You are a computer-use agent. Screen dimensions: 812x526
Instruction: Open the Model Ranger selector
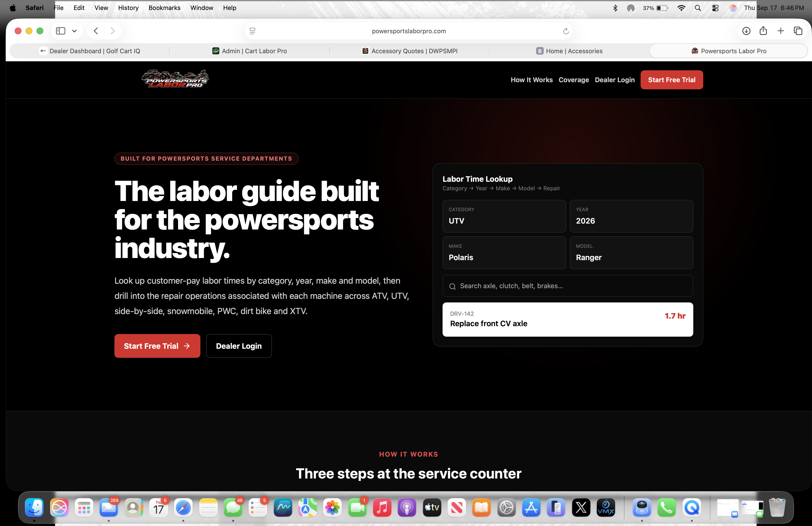(x=631, y=253)
